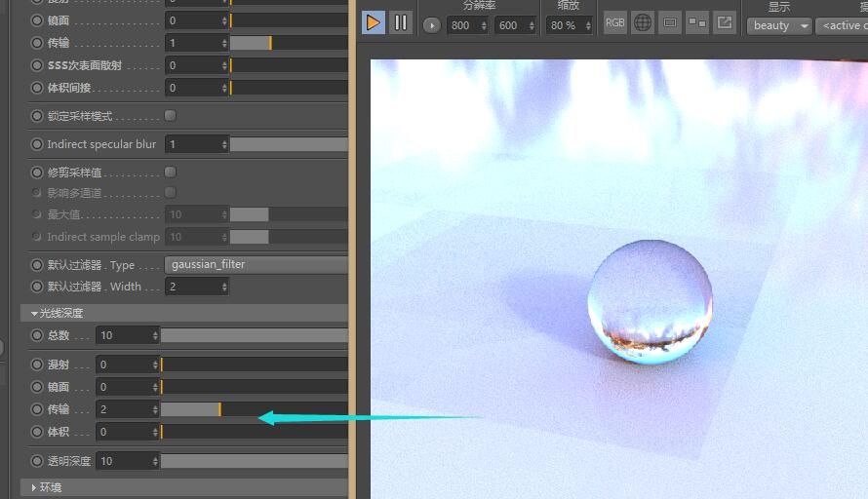The height and width of the screenshot is (499, 868).
Task: Pause the IPR render
Action: pos(401,22)
